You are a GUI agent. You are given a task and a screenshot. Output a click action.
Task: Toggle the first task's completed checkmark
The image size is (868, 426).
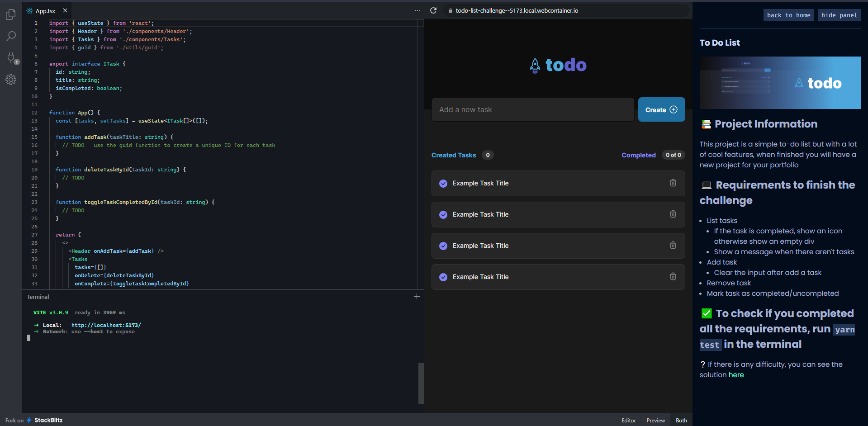443,183
